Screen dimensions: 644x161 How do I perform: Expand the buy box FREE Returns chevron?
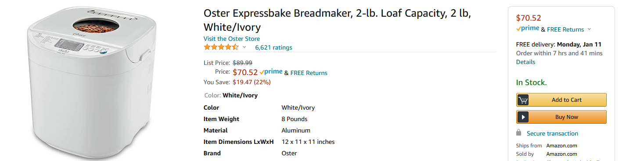tap(589, 29)
